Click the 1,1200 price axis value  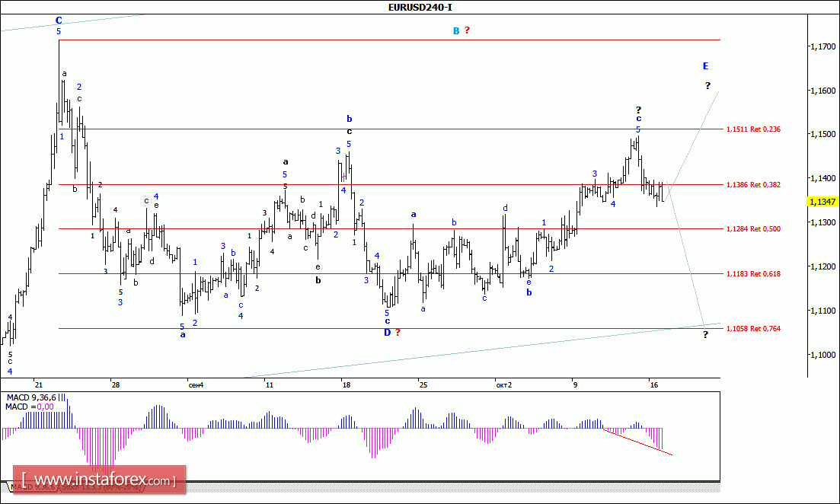[x=823, y=266]
